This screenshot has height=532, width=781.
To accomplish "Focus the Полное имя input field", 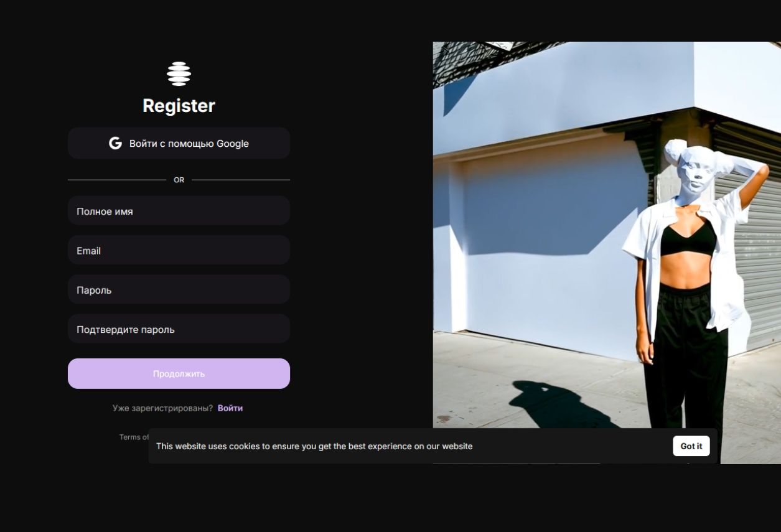I will pyautogui.click(x=179, y=211).
